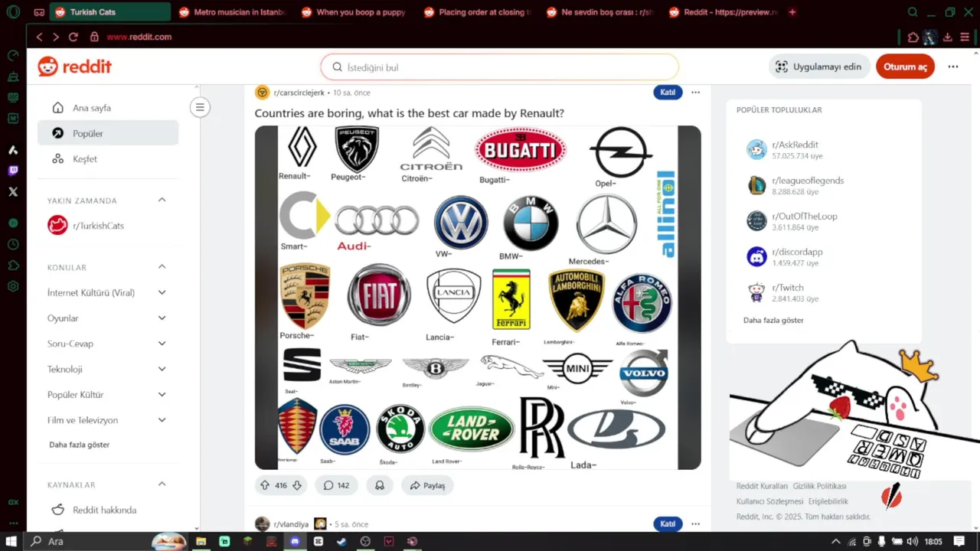
Task: Open Keşfet in Reddit sidebar
Action: point(108,159)
